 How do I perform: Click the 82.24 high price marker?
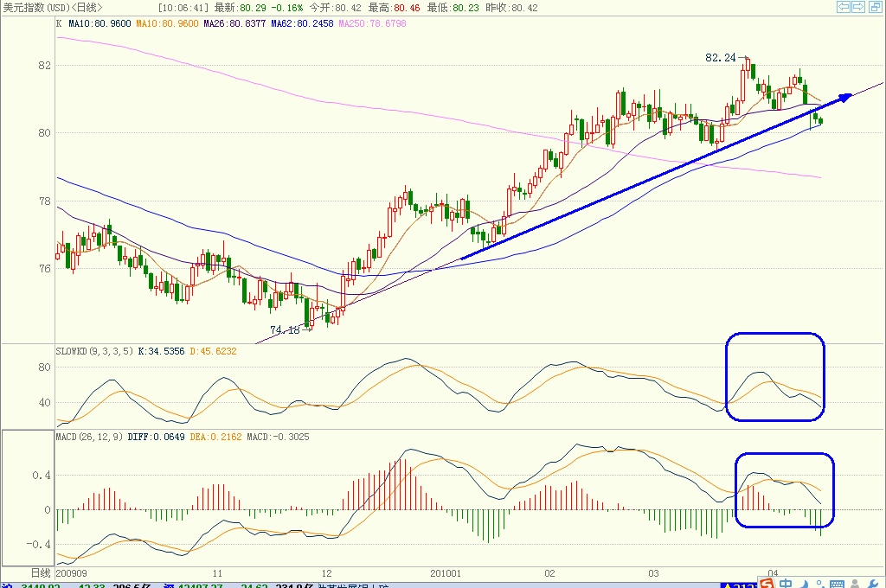coord(721,58)
